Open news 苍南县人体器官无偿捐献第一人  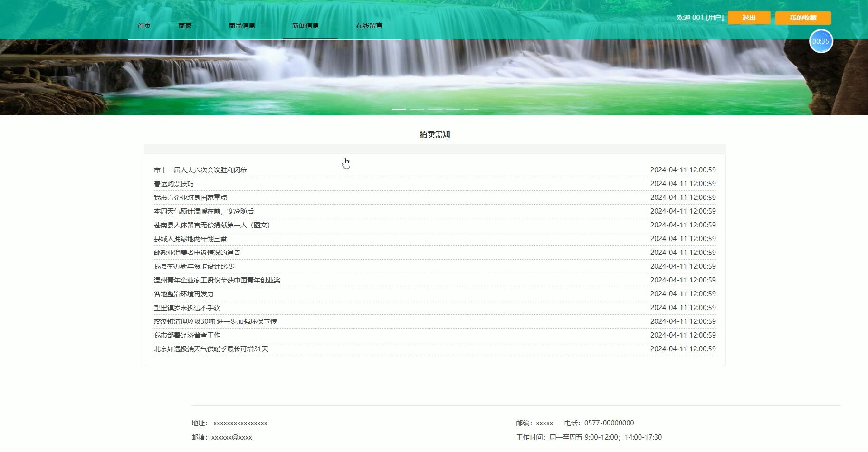[212, 225]
